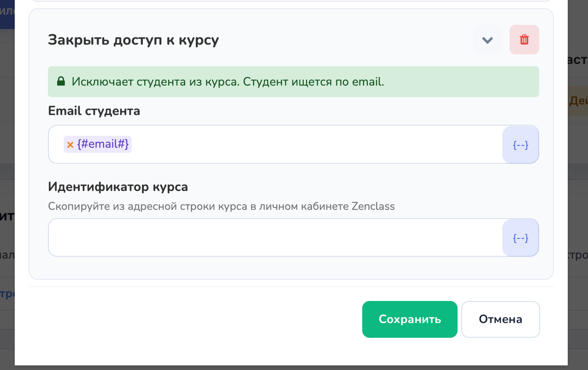Open variable picker for Идентификатор курса field
Image resolution: width=588 pixels, height=370 pixels.
[520, 237]
